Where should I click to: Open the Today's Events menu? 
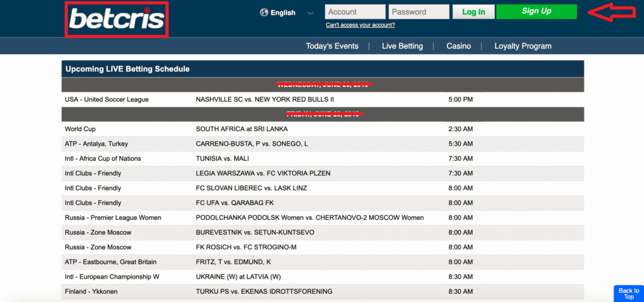[332, 46]
